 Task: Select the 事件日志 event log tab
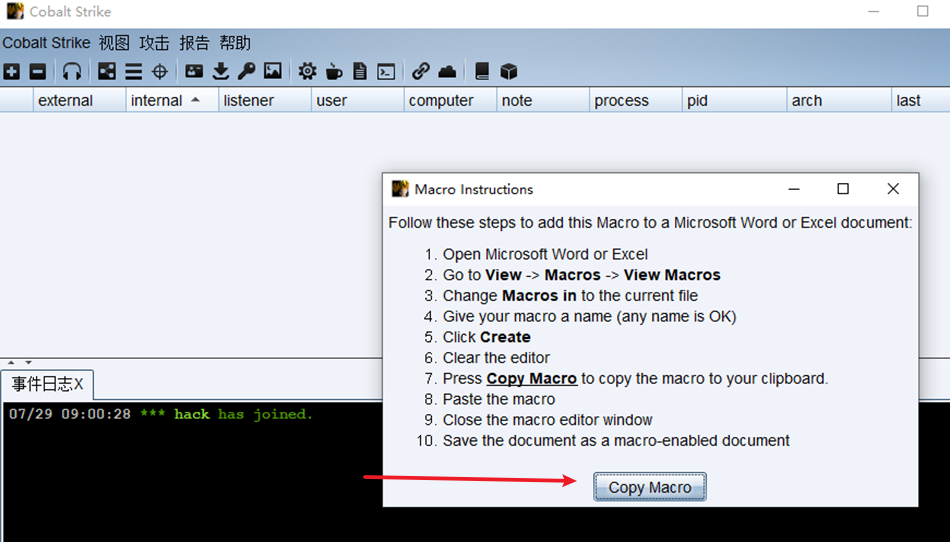[x=47, y=384]
